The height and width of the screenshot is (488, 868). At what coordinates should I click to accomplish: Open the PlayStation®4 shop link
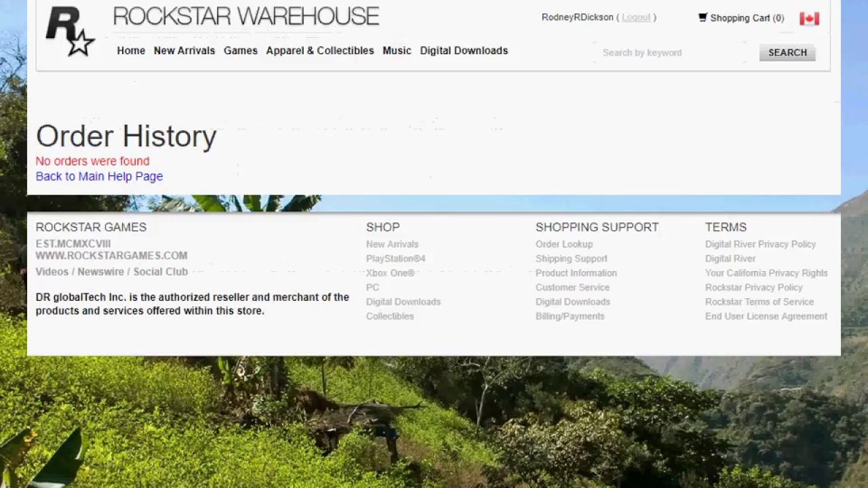click(x=395, y=258)
